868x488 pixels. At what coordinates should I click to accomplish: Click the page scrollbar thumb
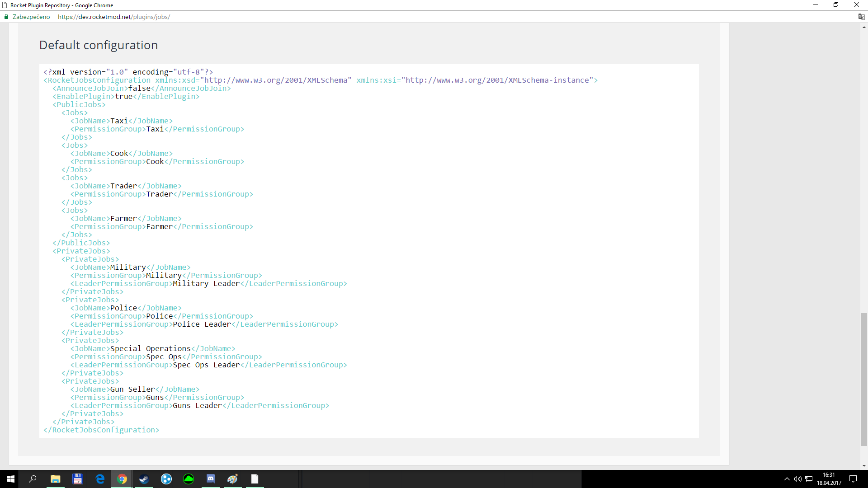[864, 379]
